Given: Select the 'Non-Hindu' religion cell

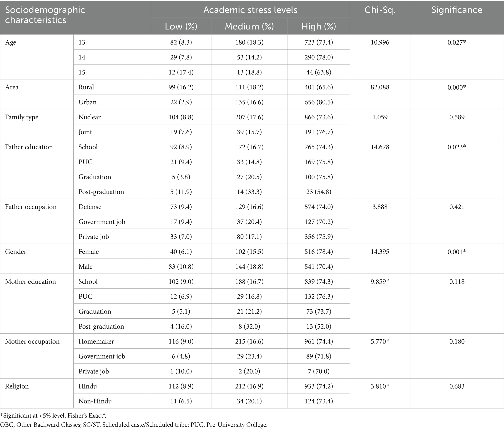Looking at the screenshot, I should (x=95, y=401).
